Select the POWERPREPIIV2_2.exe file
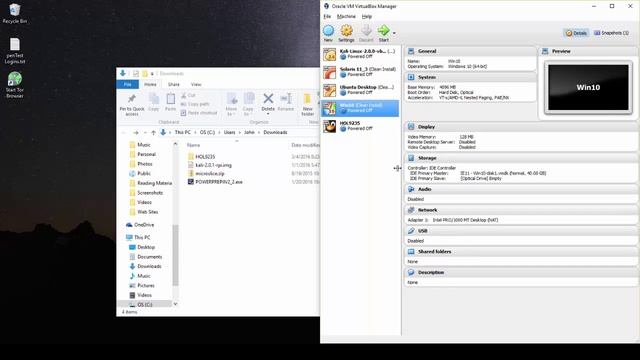The image size is (640, 360). point(219,182)
